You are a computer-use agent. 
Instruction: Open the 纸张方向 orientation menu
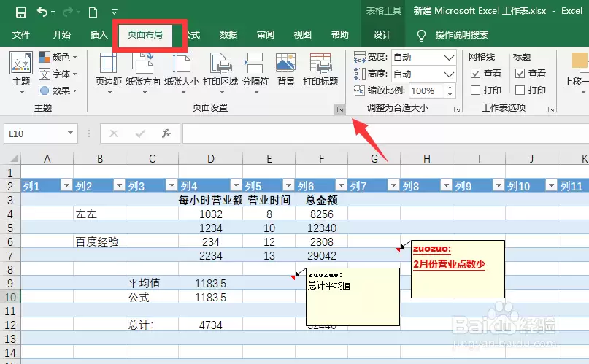tap(143, 73)
